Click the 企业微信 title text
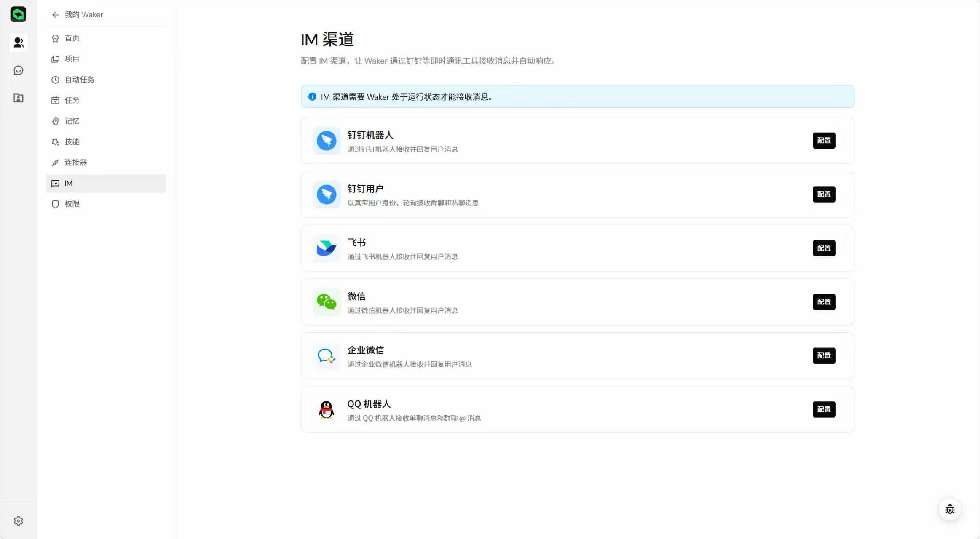Viewport: 980px width, 539px height. click(365, 350)
